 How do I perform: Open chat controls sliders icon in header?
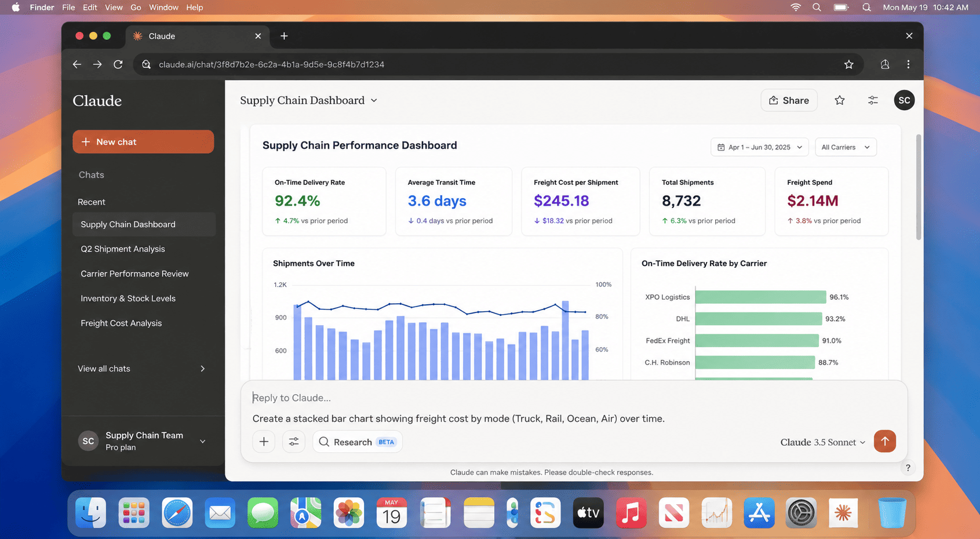pos(873,100)
